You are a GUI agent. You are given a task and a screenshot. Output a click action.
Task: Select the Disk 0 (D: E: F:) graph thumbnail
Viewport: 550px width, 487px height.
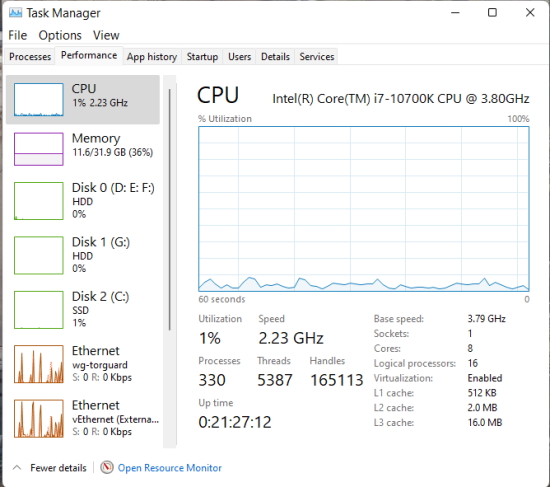pos(39,201)
